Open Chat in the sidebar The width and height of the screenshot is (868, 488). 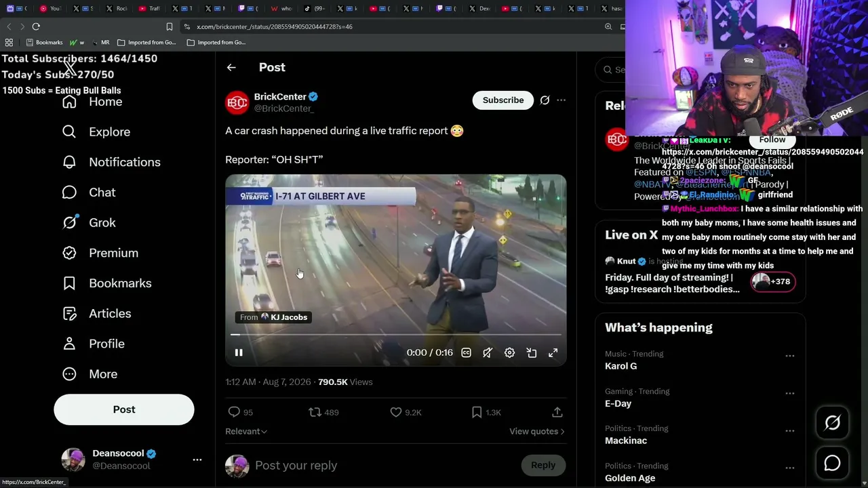89,192
